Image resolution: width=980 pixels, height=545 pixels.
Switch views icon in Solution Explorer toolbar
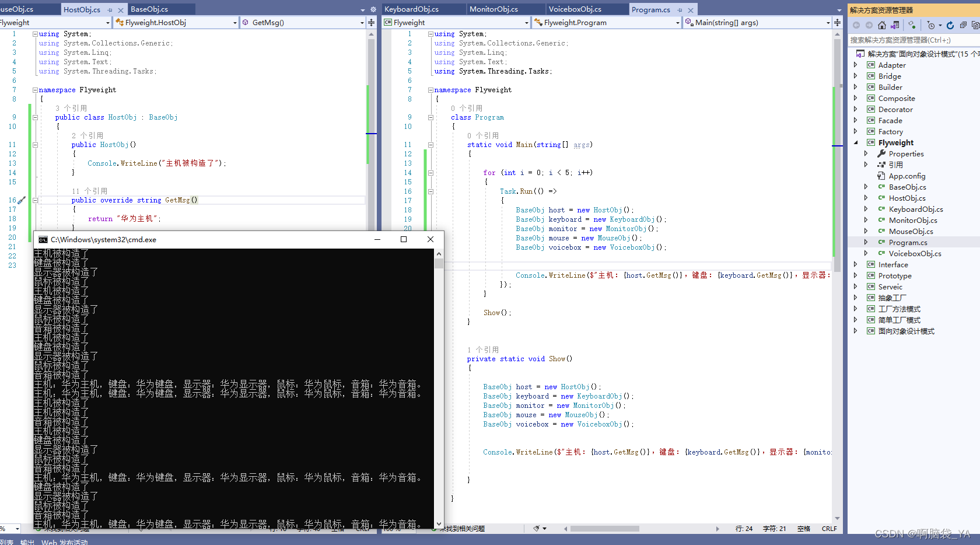(x=895, y=25)
